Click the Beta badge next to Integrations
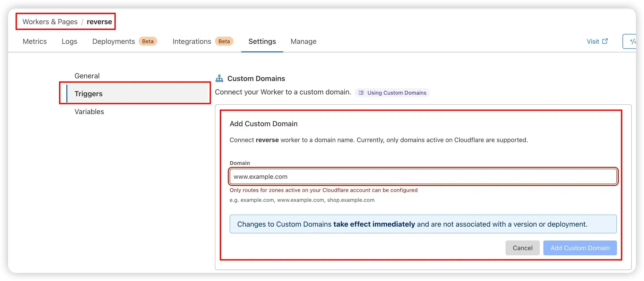Image resolution: width=644 pixels, height=281 pixels. (x=224, y=41)
